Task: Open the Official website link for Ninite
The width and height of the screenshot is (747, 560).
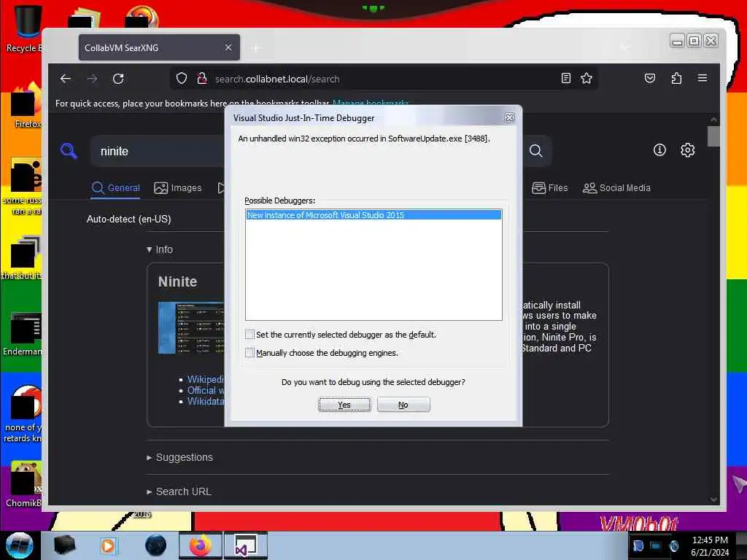Action: pos(205,390)
